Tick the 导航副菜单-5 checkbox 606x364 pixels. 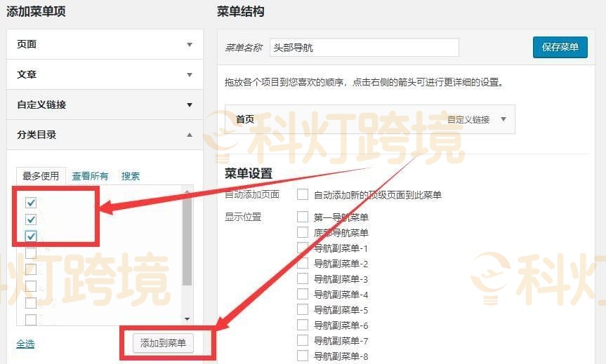click(x=303, y=309)
